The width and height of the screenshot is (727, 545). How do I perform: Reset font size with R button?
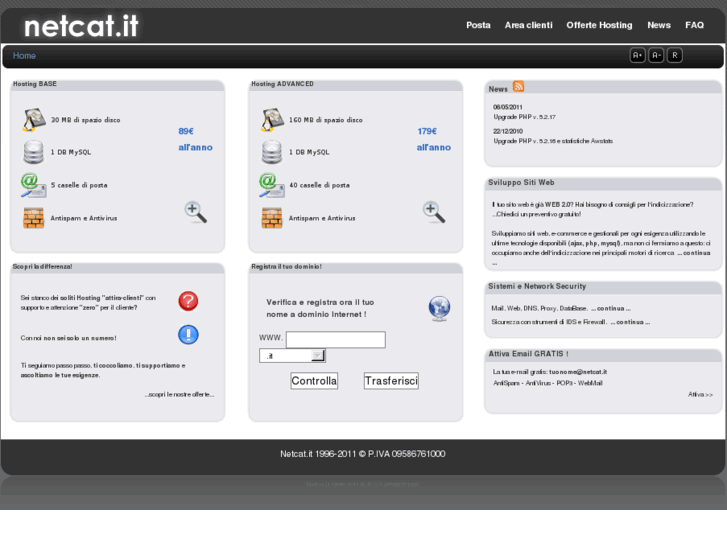[x=675, y=55]
